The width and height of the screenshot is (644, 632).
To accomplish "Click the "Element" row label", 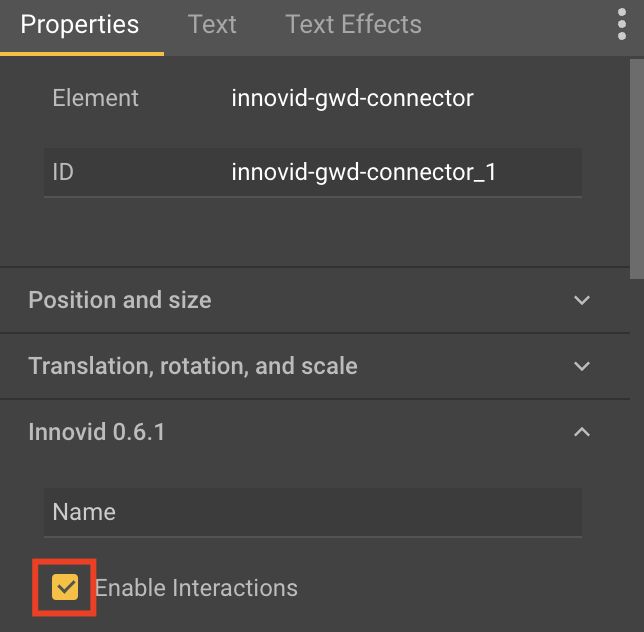I will point(95,98).
